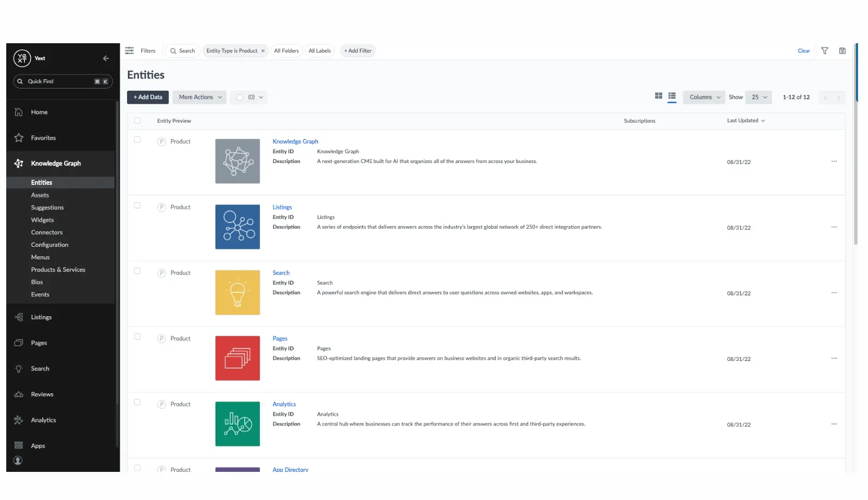Click the + Add Data button
This screenshot has height=500, width=868.
148,97
